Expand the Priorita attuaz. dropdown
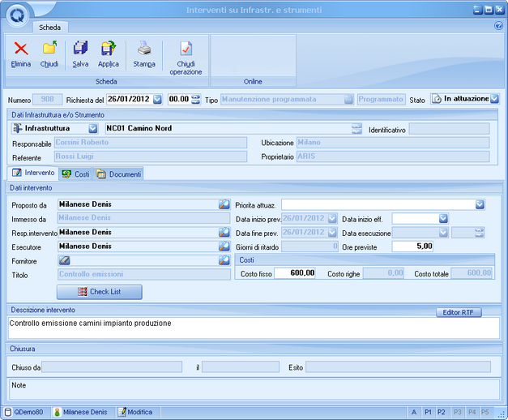508x420 pixels. click(480, 205)
